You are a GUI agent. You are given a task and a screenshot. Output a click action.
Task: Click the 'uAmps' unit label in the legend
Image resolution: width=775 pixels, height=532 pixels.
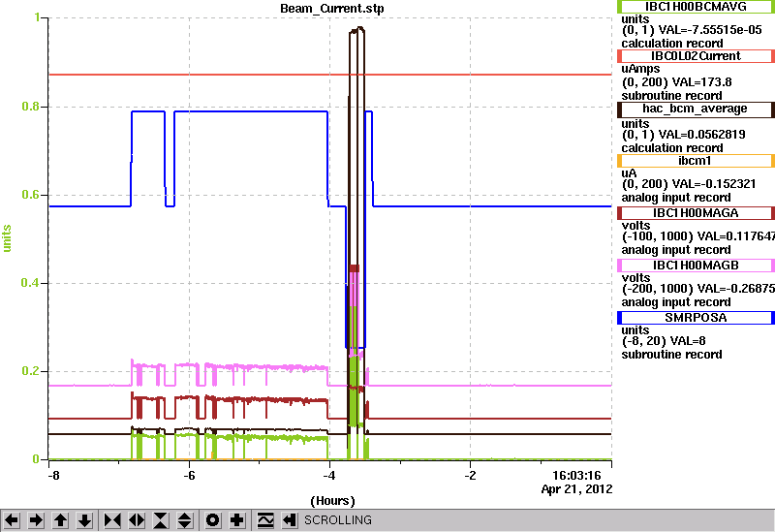pos(640,69)
